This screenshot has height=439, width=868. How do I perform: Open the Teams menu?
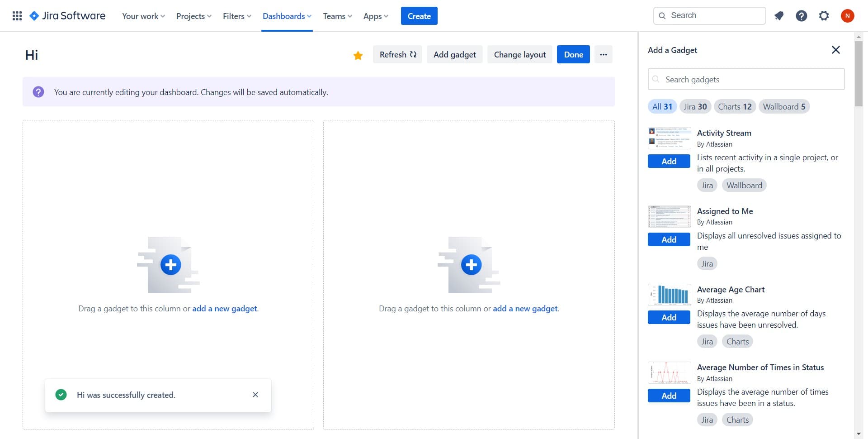point(337,16)
